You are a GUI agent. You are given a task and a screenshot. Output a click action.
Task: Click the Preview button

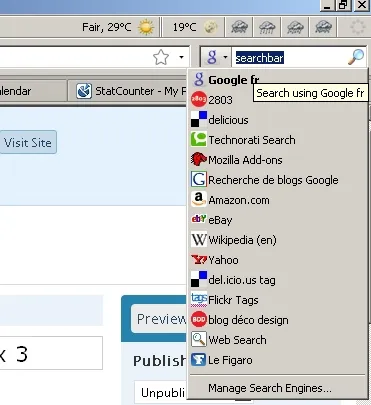click(x=159, y=319)
